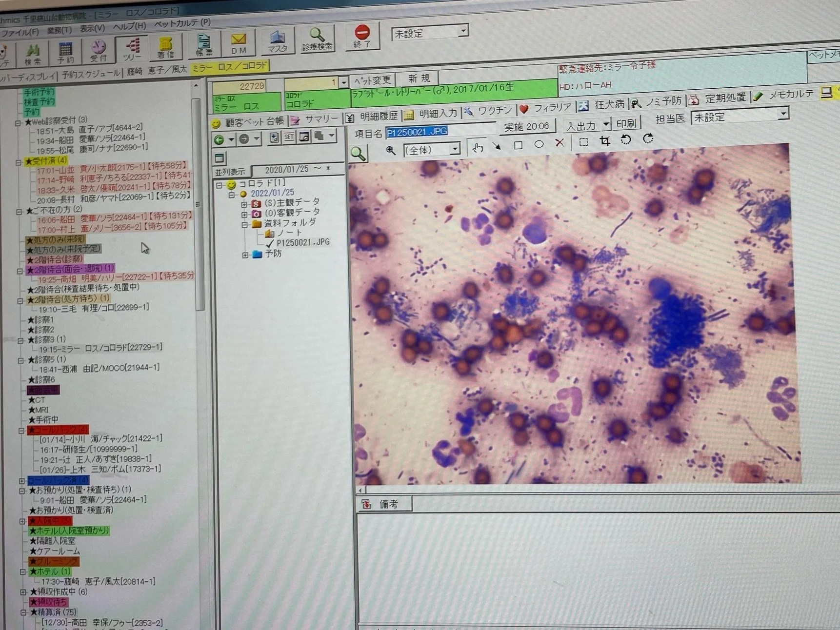The height and width of the screenshot is (630, 840).
Task: Select the ellipse drawing tool
Action: (x=539, y=144)
